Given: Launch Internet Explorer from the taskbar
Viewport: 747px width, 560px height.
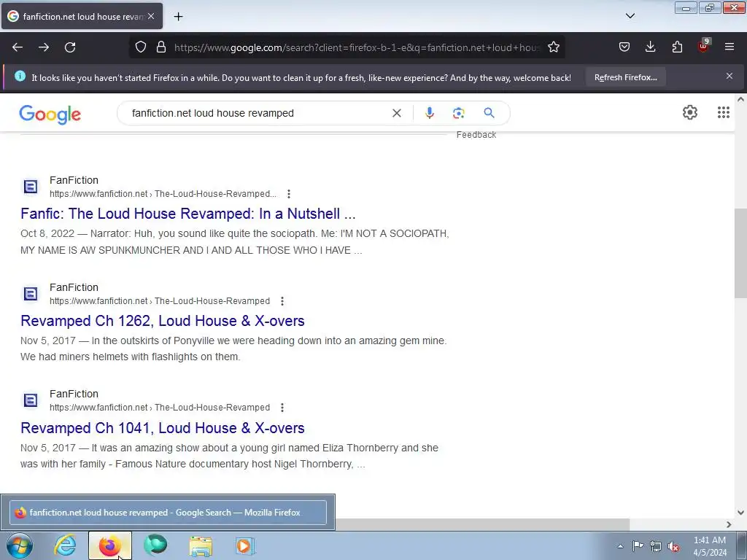Looking at the screenshot, I should coord(65,545).
